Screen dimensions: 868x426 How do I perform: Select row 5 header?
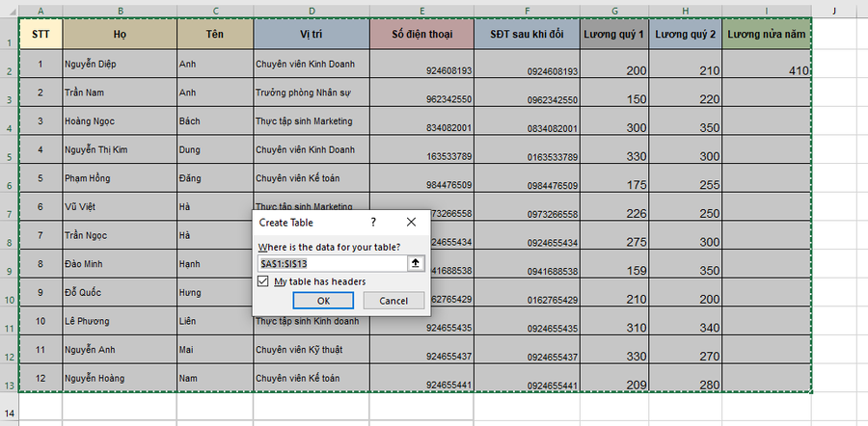pyautogui.click(x=10, y=149)
